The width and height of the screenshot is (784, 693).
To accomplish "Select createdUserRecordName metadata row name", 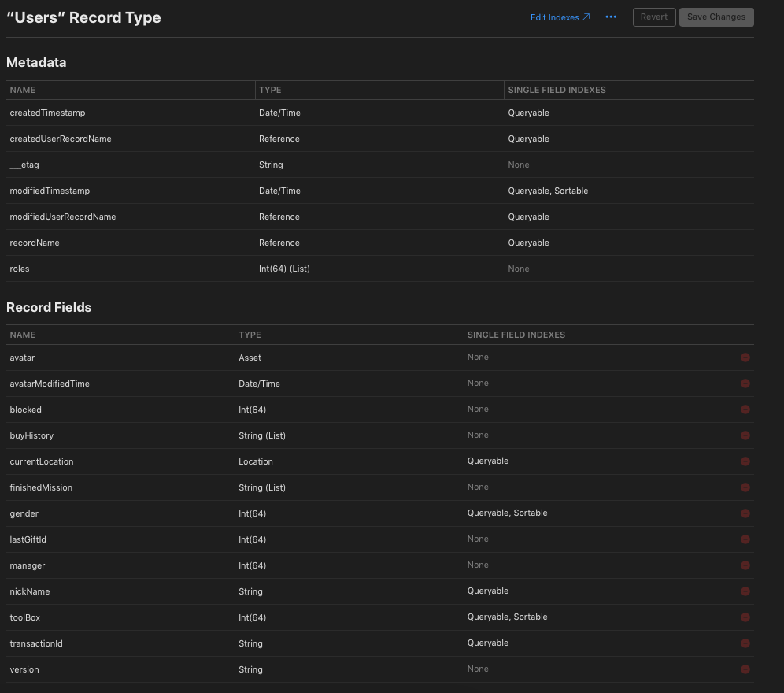I will pos(61,139).
